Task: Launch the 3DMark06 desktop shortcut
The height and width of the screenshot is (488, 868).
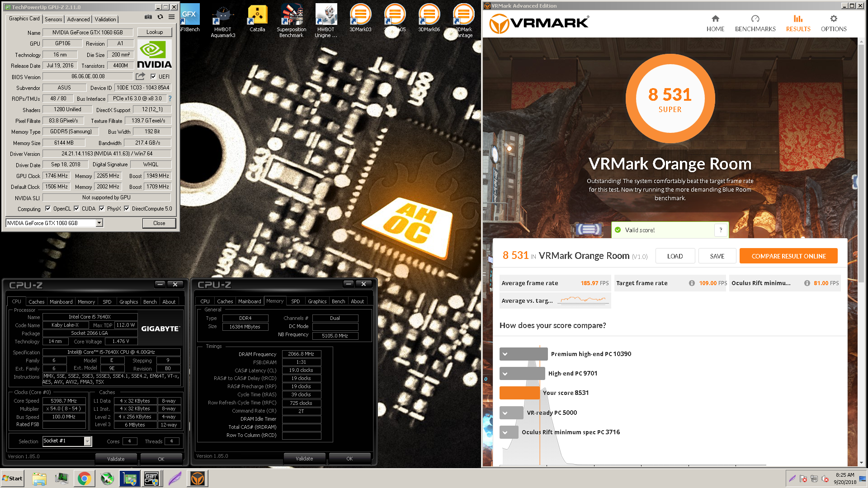Action: click(x=429, y=18)
